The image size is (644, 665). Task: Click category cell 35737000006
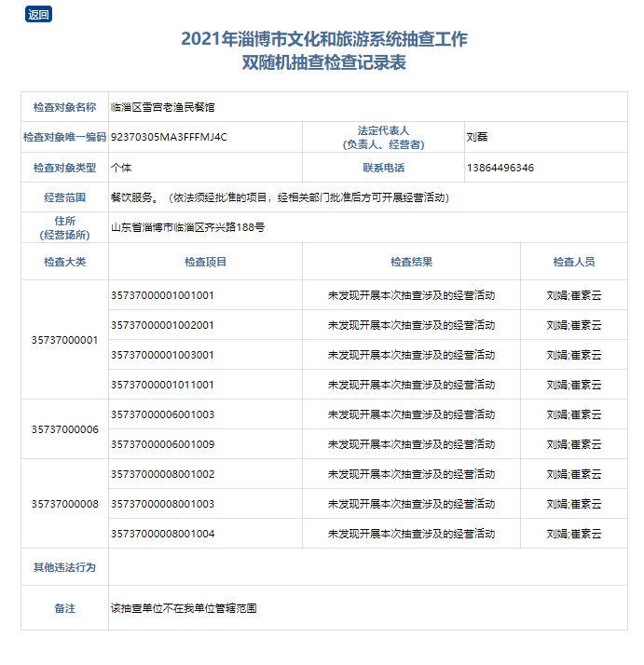[64, 429]
